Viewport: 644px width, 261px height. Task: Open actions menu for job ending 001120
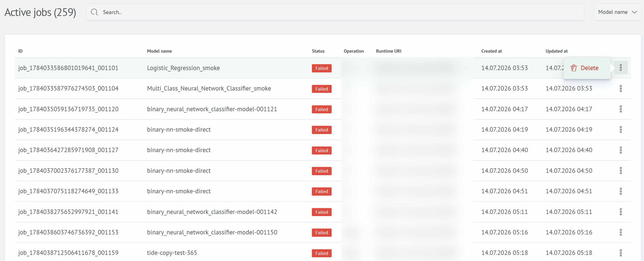(620, 109)
